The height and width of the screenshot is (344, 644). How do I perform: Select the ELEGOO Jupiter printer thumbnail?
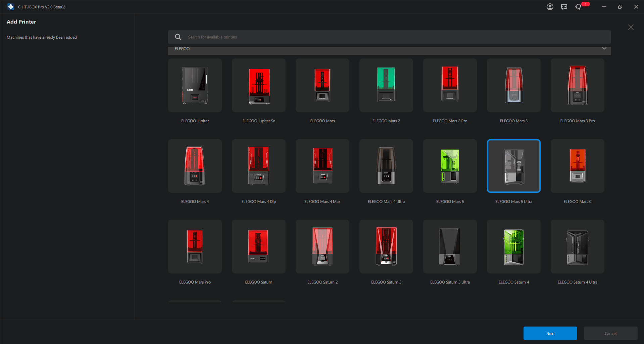[x=195, y=85]
